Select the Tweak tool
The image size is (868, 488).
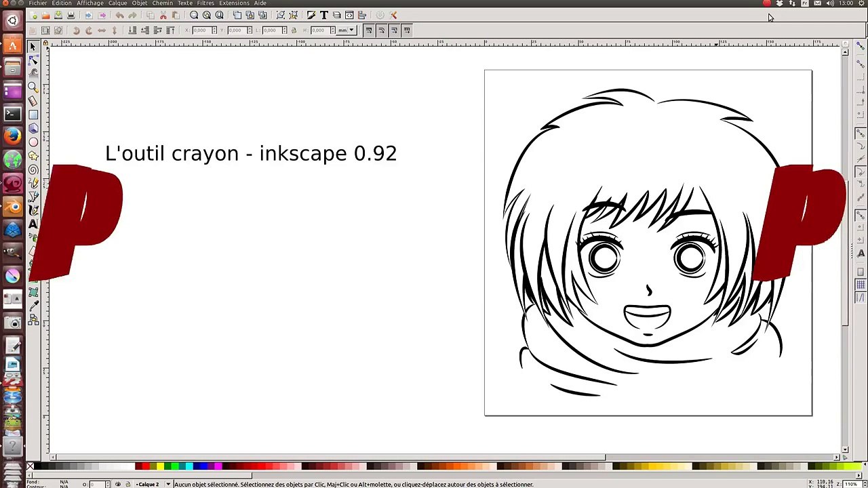click(x=33, y=74)
